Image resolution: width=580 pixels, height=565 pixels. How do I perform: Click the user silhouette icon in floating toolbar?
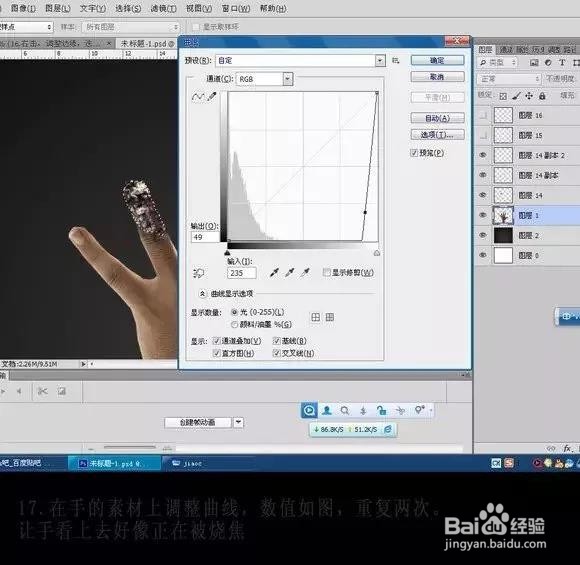point(327,410)
